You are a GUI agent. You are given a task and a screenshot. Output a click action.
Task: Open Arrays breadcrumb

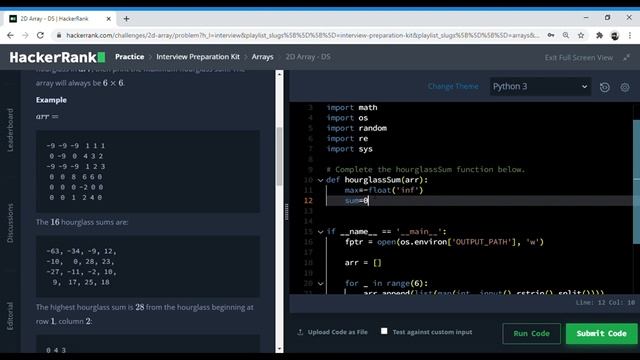coord(262,57)
